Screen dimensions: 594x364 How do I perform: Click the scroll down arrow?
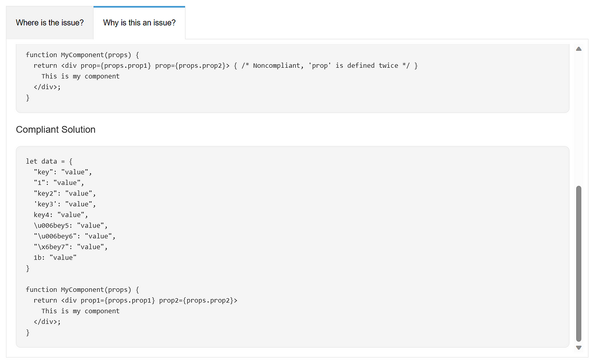[578, 348]
